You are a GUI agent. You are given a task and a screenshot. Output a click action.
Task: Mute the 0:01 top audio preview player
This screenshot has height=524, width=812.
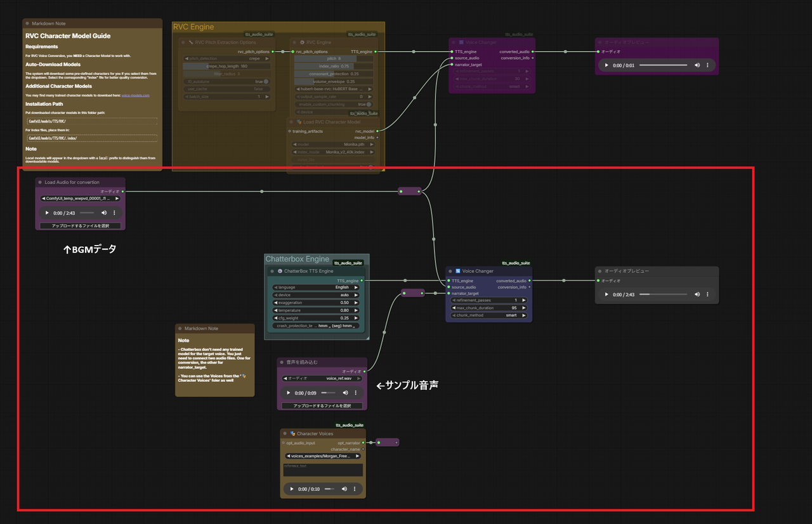coord(697,65)
